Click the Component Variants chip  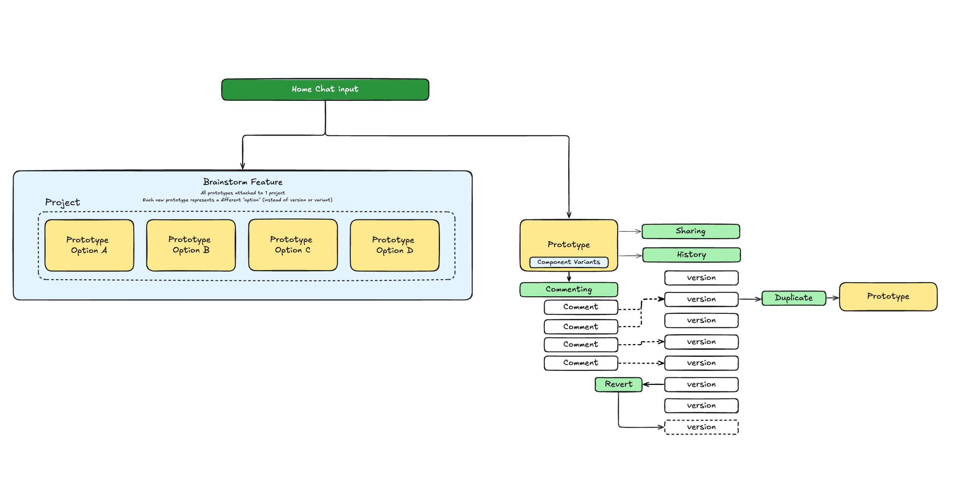[569, 262]
